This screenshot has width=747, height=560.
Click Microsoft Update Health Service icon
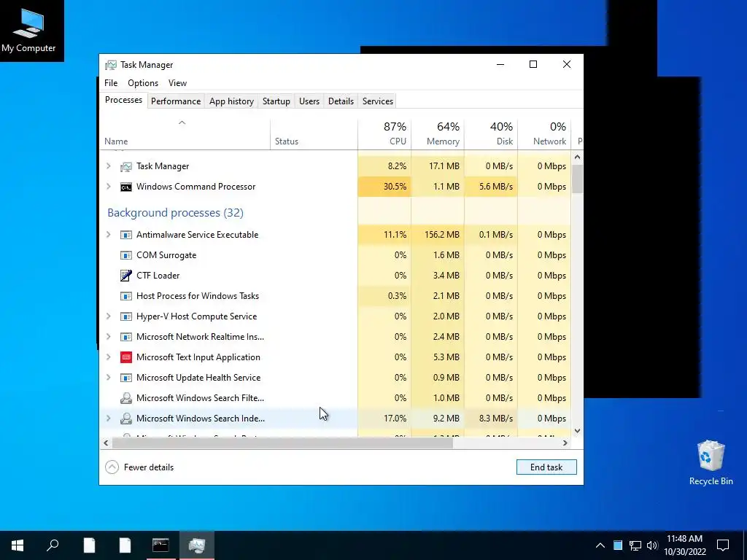pyautogui.click(x=125, y=378)
